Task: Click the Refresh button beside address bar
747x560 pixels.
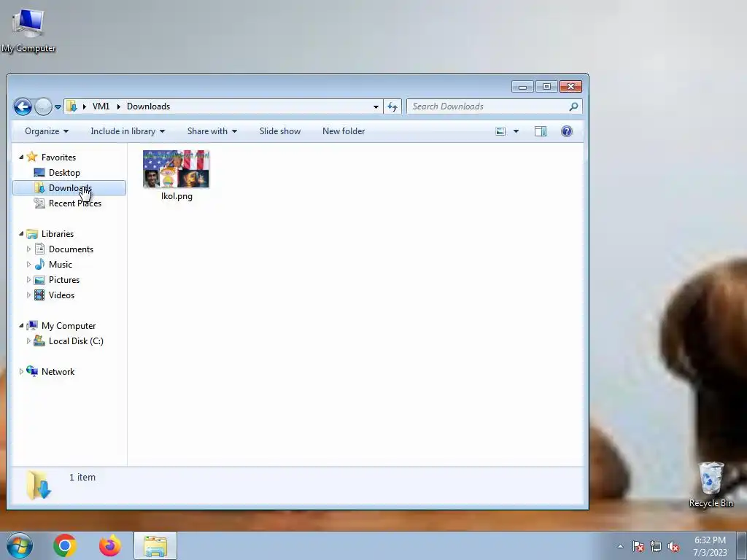Action: pos(392,106)
